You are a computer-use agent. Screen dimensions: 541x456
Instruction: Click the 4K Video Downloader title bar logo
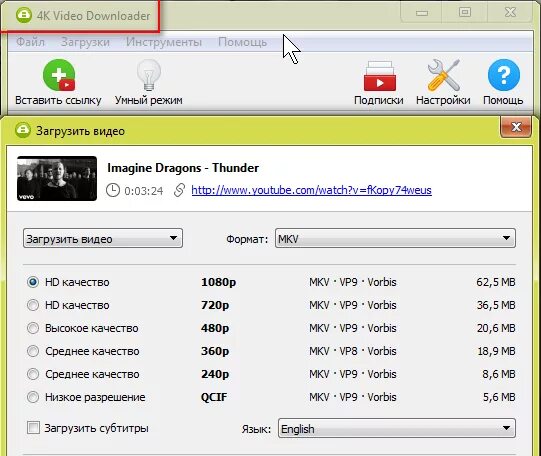click(x=23, y=15)
